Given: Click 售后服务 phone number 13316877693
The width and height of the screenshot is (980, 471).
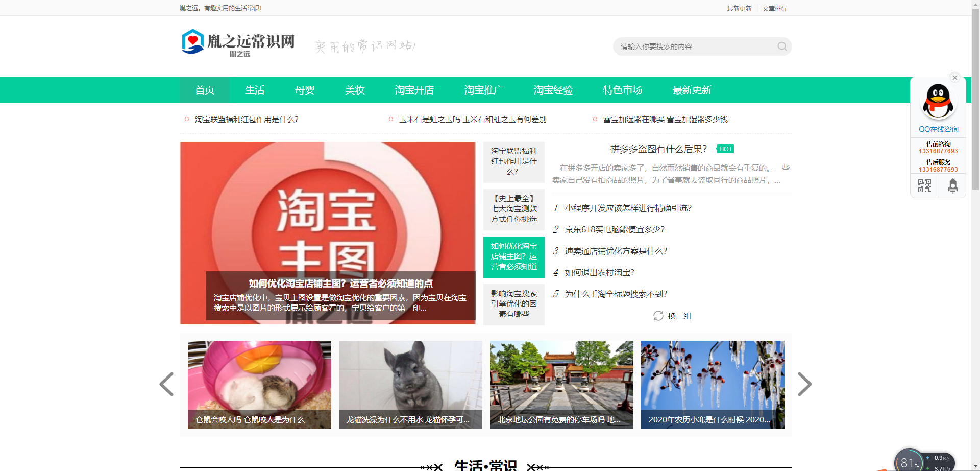Looking at the screenshot, I should tap(938, 170).
